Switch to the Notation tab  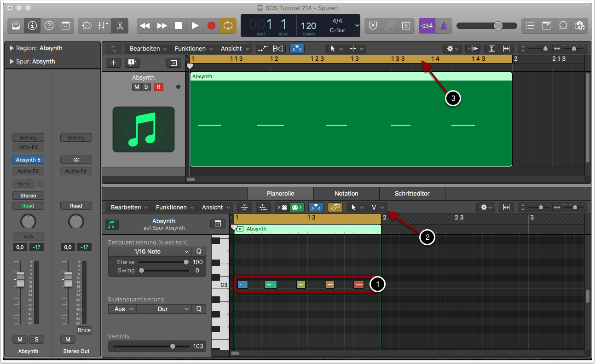346,194
